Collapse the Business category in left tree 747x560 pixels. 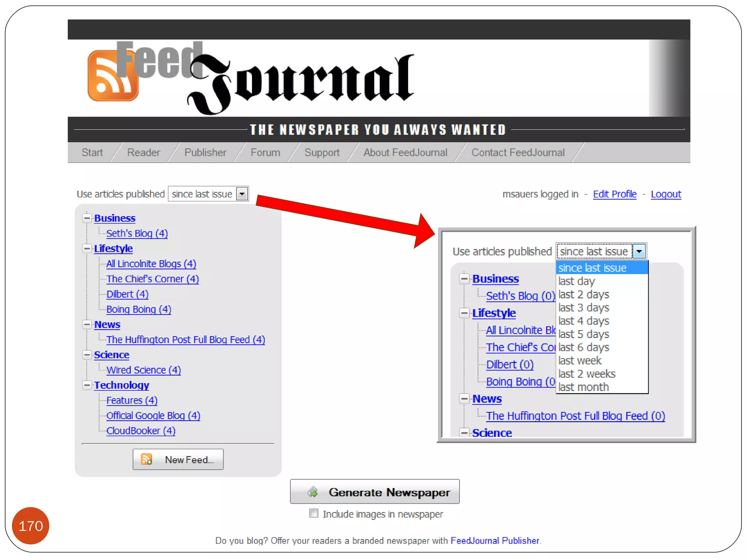(x=87, y=218)
